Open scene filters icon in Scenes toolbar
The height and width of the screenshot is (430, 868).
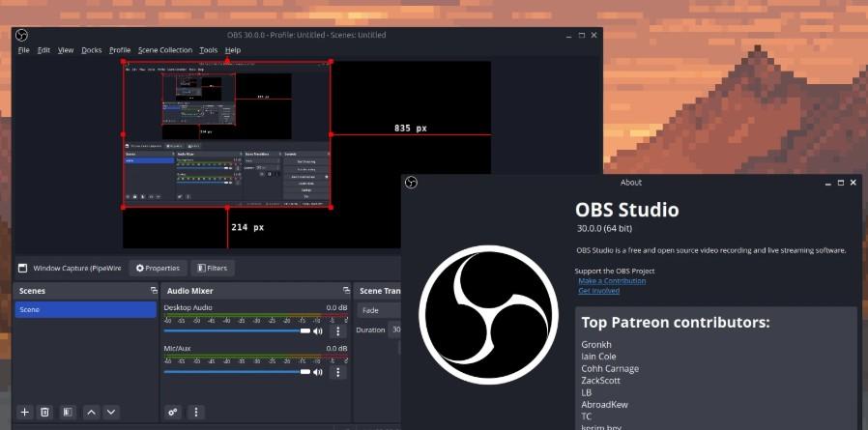[67, 412]
